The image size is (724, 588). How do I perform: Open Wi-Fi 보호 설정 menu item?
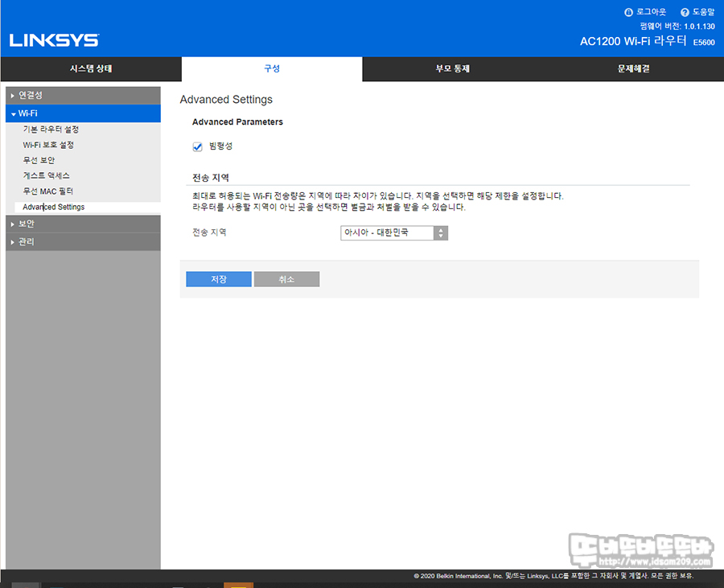coord(48,145)
